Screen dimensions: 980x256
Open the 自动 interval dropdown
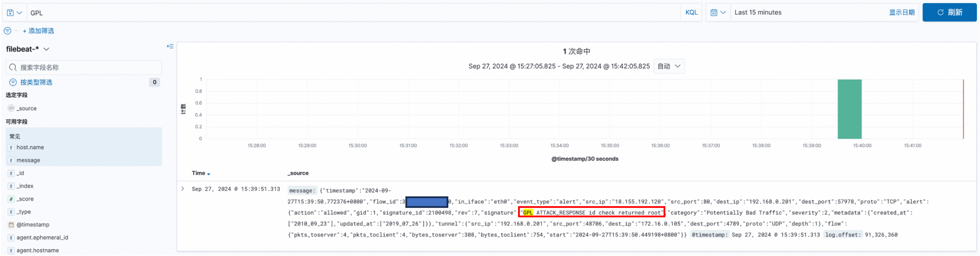(669, 66)
